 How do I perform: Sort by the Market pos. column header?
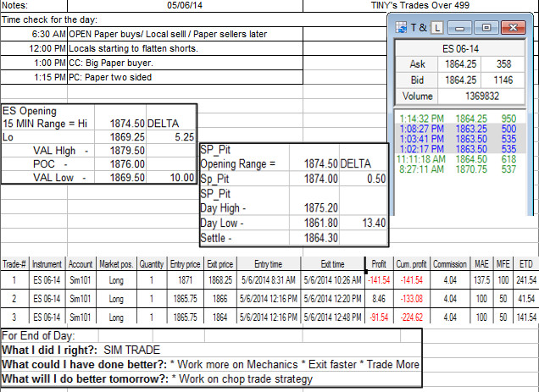[x=116, y=264]
